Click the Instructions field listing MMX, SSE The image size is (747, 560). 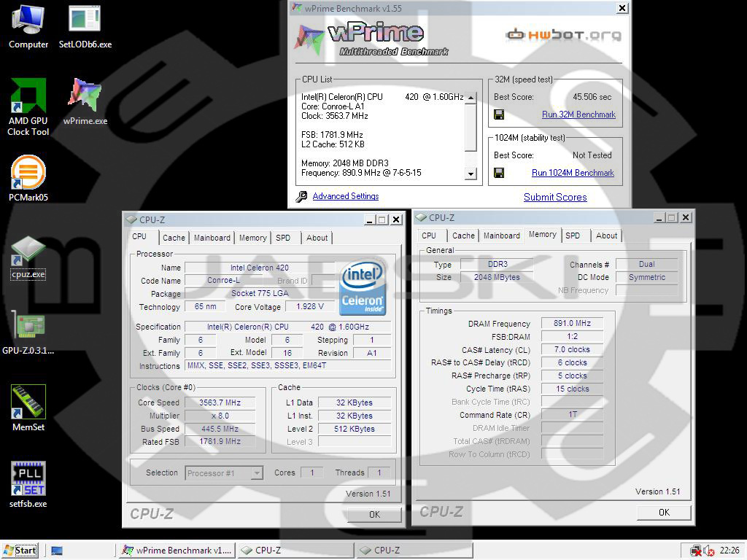(x=287, y=366)
